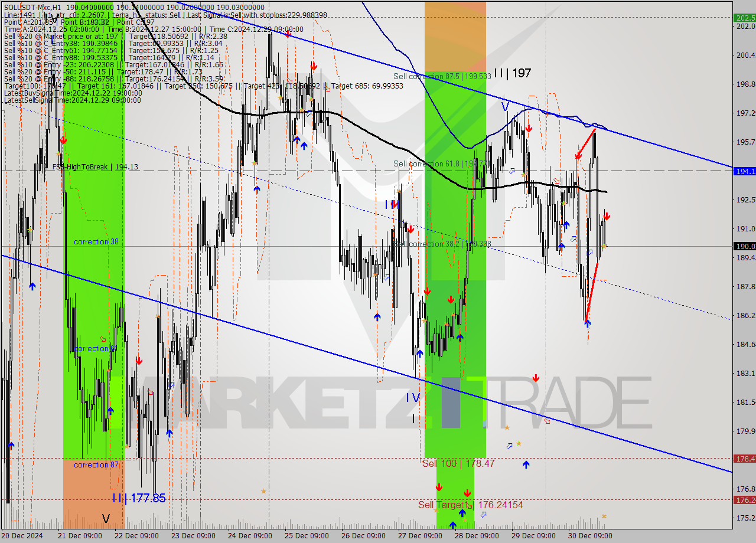Select the FSB-HighToBreak | 194.13 label

[x=95, y=167]
